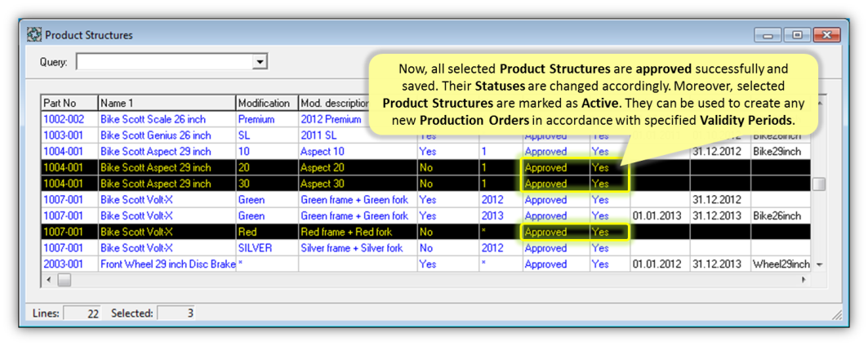Click modification 30 of Bike Scott Aspect

tap(267, 184)
